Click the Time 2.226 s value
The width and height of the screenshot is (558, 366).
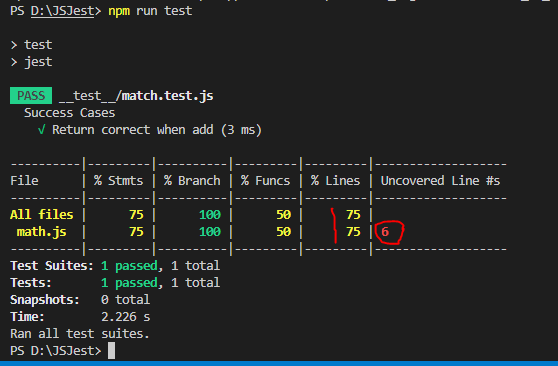[x=126, y=317]
